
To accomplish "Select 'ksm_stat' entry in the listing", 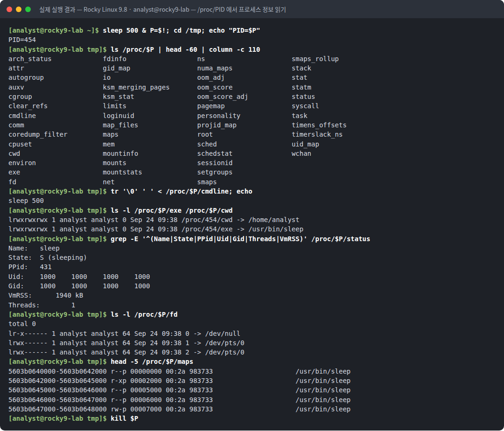I will 118,97.
